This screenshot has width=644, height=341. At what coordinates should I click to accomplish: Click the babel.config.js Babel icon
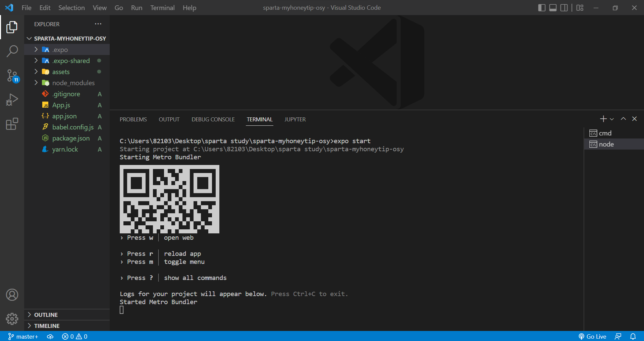point(45,127)
